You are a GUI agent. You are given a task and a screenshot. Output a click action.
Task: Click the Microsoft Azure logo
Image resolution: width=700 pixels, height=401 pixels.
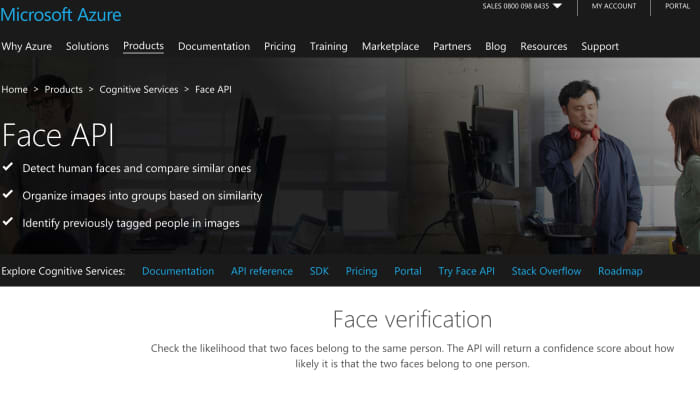[x=61, y=15]
